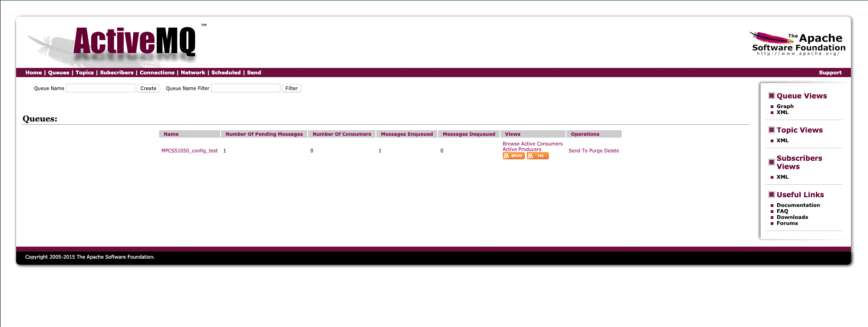Click Browse Active Consumers link

coord(532,144)
